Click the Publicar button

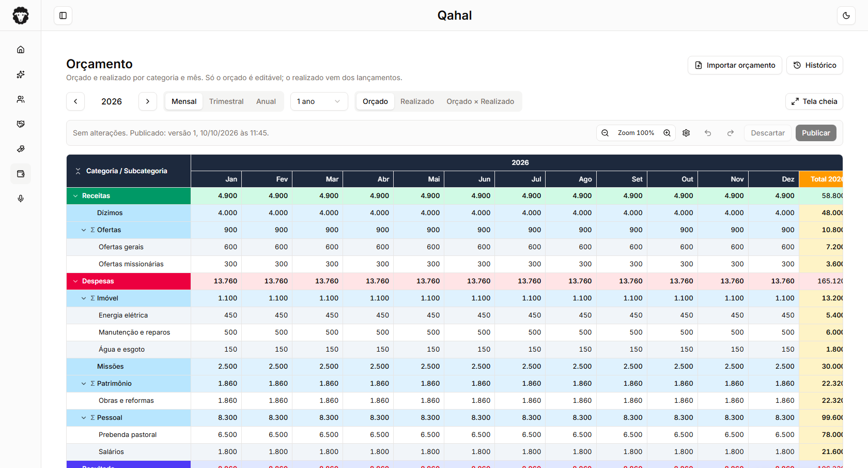816,133
